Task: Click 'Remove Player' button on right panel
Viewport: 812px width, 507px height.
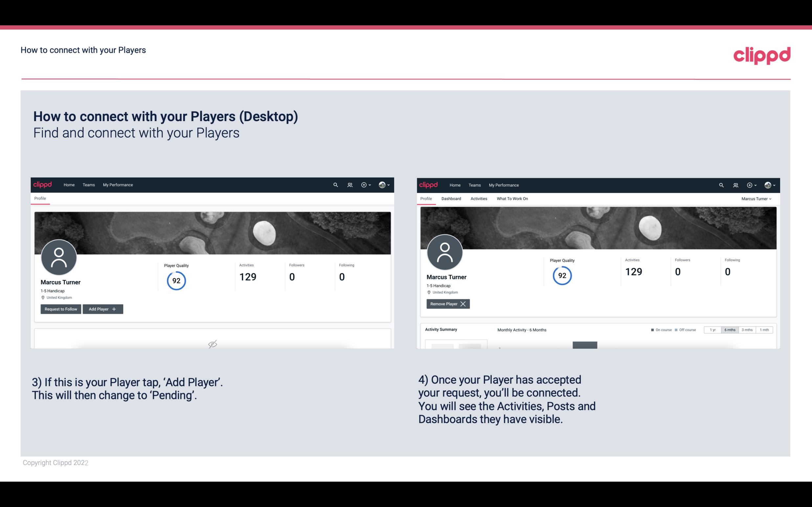Action: pyautogui.click(x=447, y=303)
